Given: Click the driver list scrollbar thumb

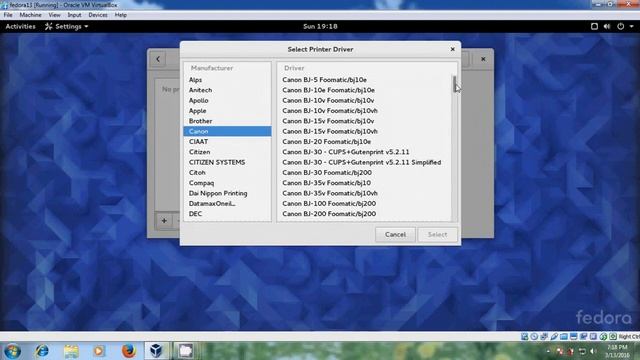Looking at the screenshot, I should click(454, 84).
